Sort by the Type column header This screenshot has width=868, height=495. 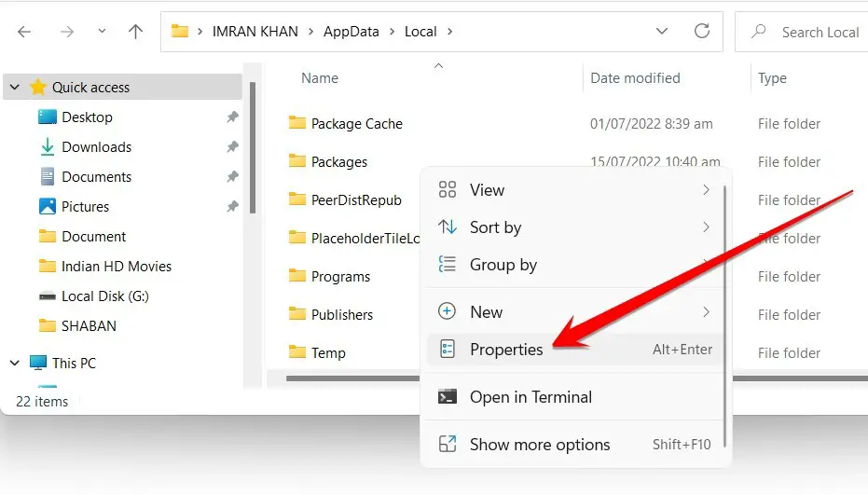[772, 78]
